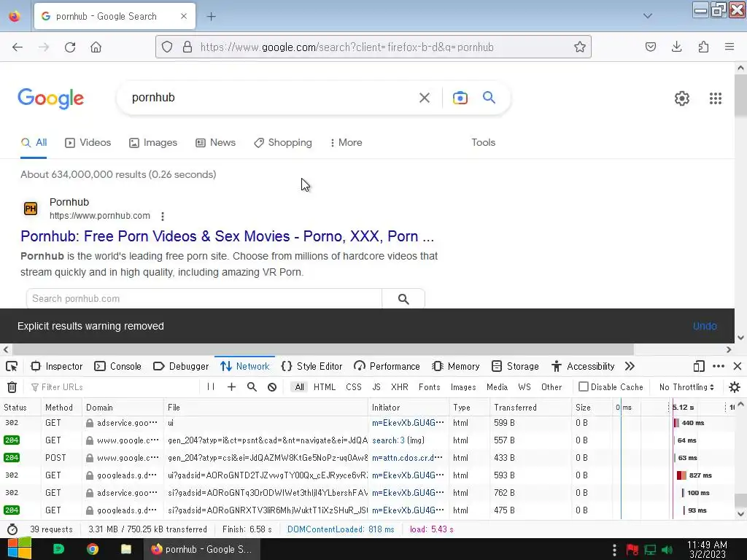Search network requests with magnifier
This screenshot has width=747, height=560.
(252, 386)
